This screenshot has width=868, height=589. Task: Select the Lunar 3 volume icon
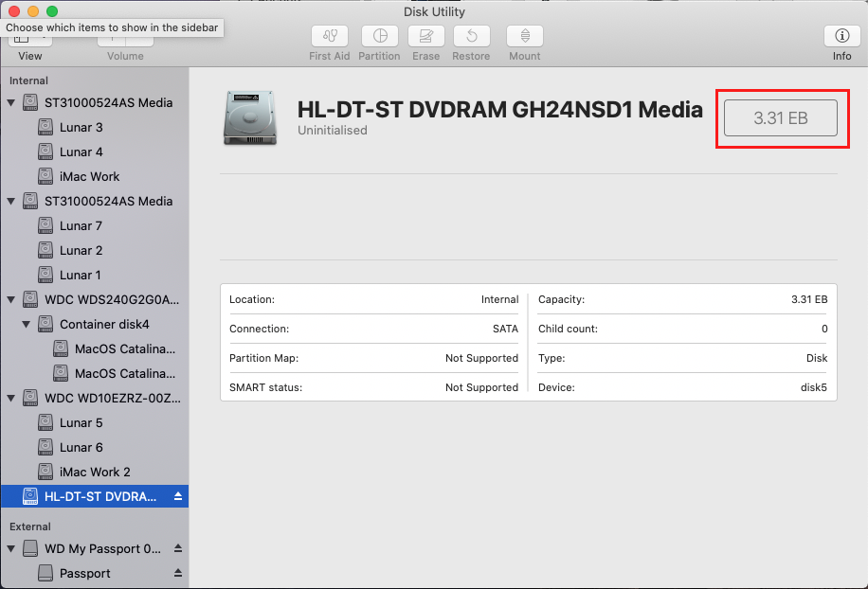point(45,127)
